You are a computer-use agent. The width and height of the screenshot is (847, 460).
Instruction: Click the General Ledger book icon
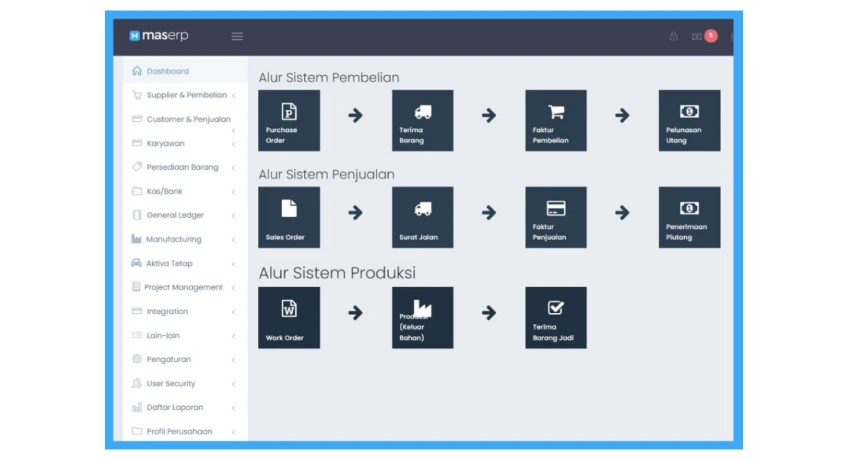pyautogui.click(x=137, y=215)
